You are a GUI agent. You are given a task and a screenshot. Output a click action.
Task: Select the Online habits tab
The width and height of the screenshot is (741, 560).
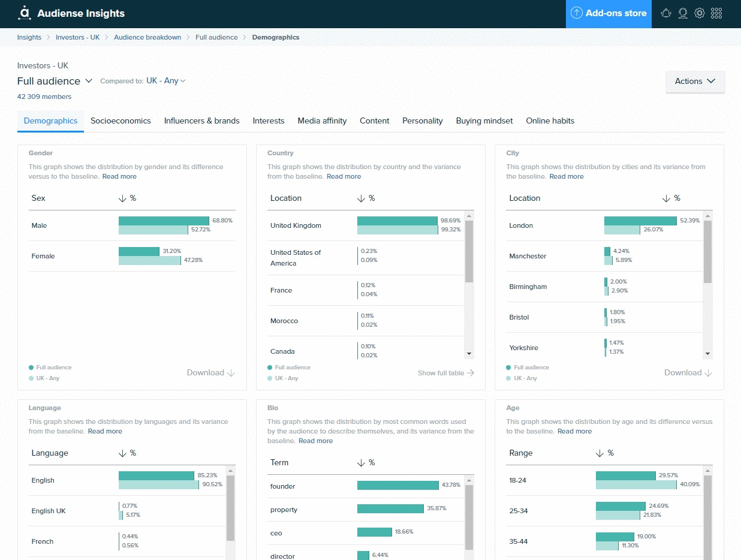coord(550,121)
